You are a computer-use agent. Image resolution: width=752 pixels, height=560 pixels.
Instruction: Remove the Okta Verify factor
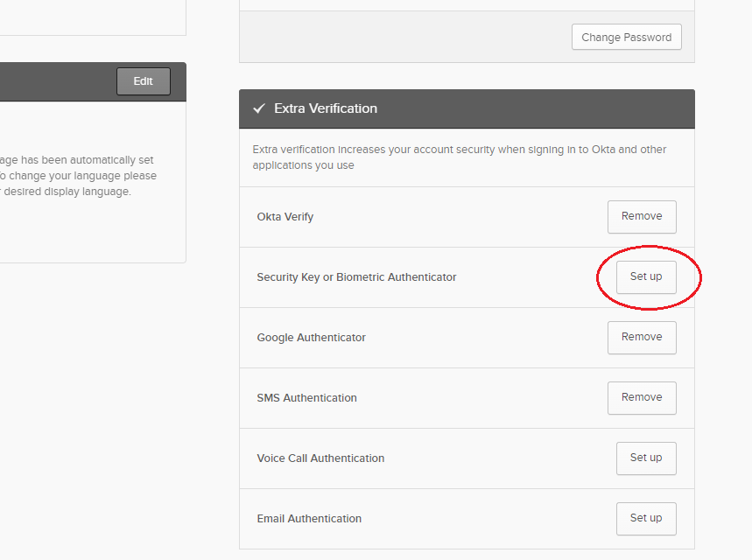[642, 216]
